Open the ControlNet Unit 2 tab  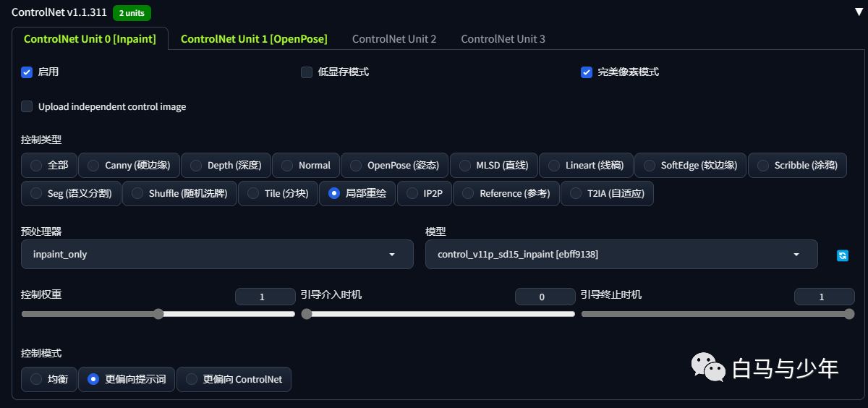coord(394,39)
